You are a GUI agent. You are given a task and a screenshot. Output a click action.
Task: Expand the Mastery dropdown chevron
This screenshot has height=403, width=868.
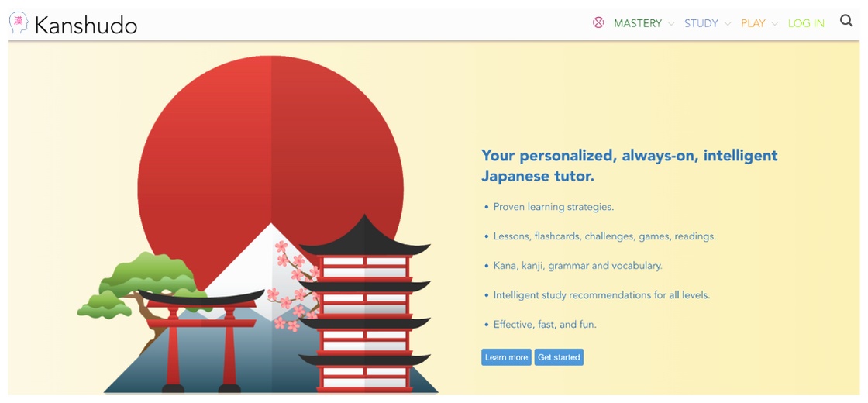click(x=671, y=24)
